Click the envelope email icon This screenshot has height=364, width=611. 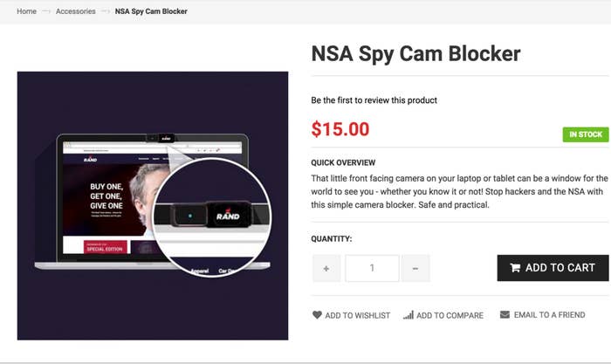coord(505,314)
